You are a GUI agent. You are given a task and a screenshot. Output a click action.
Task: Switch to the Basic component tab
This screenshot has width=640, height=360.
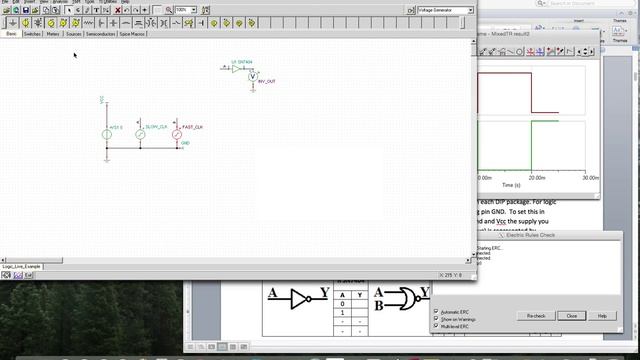click(11, 34)
